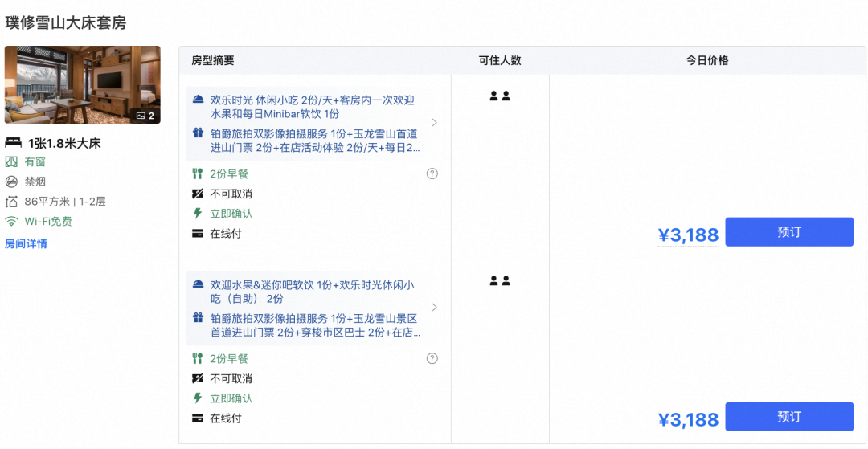Click the non-refundable icon in first package
The image size is (868, 449).
point(198,194)
